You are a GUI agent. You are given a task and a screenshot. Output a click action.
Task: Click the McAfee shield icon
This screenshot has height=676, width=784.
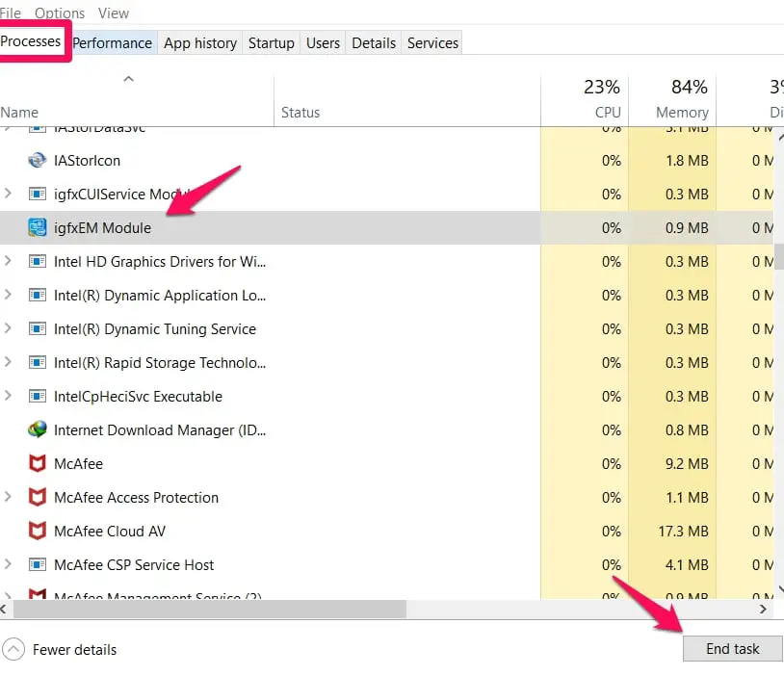(37, 463)
